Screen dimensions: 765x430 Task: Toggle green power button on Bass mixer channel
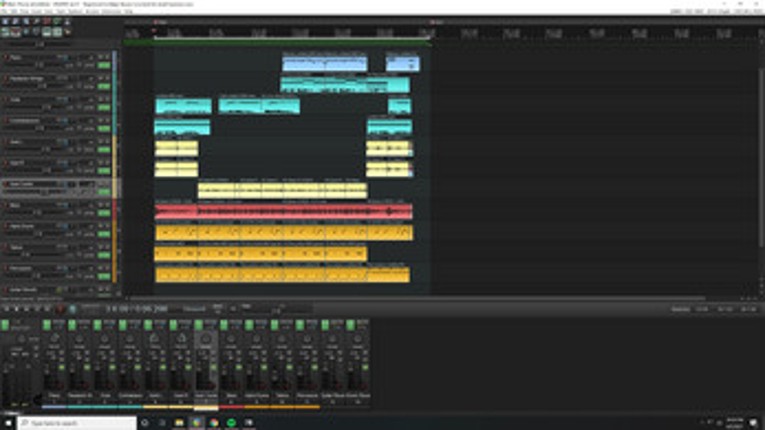(224, 325)
